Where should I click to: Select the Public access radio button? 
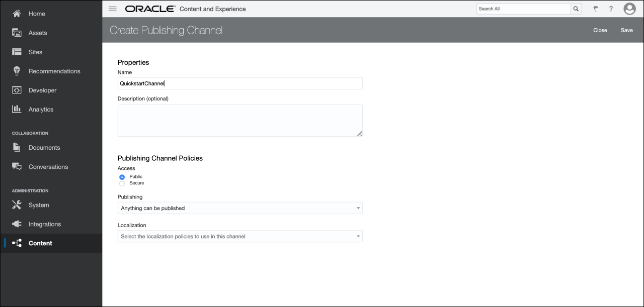pos(122,177)
